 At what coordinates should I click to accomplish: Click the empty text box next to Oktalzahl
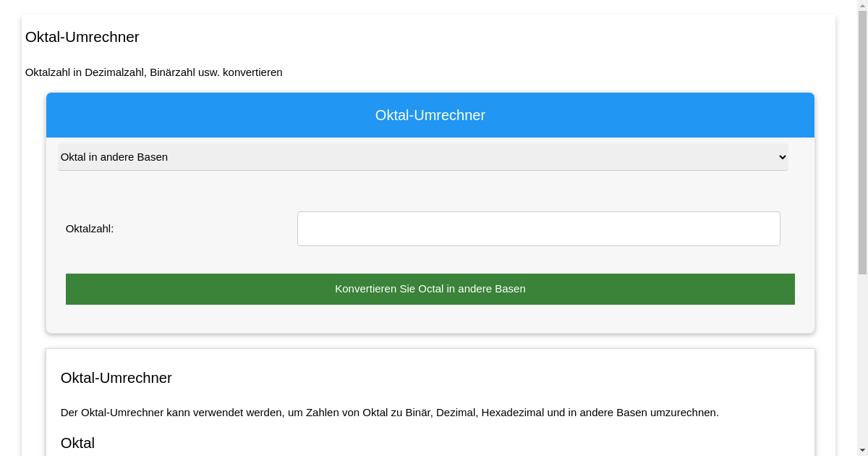pos(538,228)
